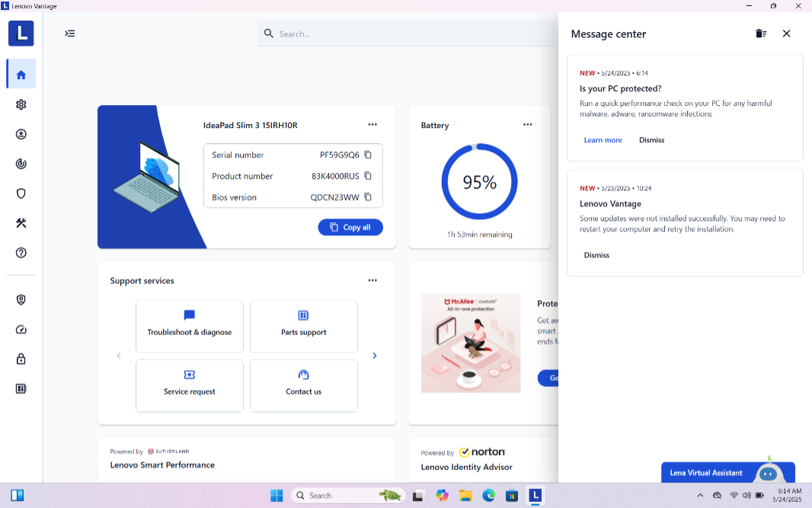Click '1h 53min remaining' battery text
The width and height of the screenshot is (812, 508).
(x=480, y=235)
